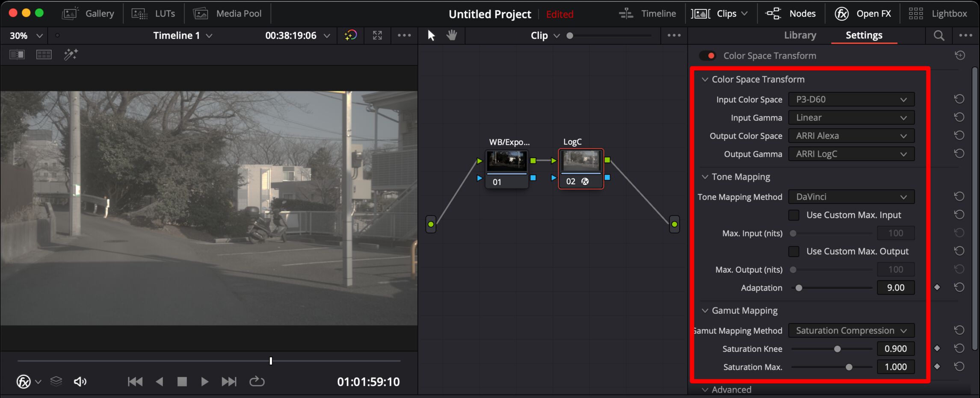This screenshot has width=980, height=398.
Task: Select the arrow pointer tool
Action: (x=431, y=35)
